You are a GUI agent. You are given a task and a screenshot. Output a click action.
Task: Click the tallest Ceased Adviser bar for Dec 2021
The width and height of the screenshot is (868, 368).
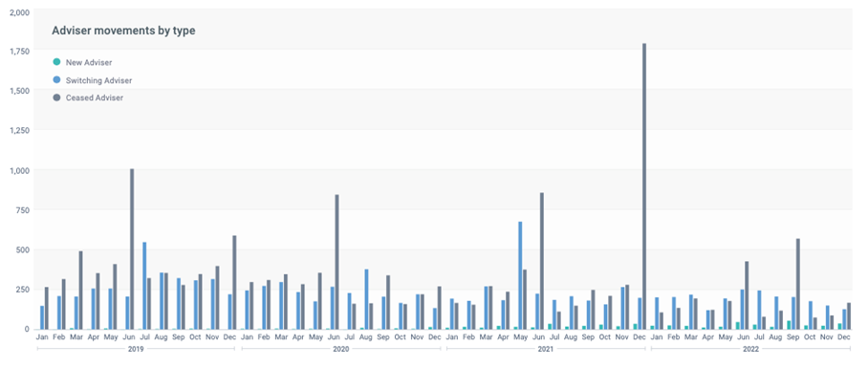pyautogui.click(x=644, y=186)
